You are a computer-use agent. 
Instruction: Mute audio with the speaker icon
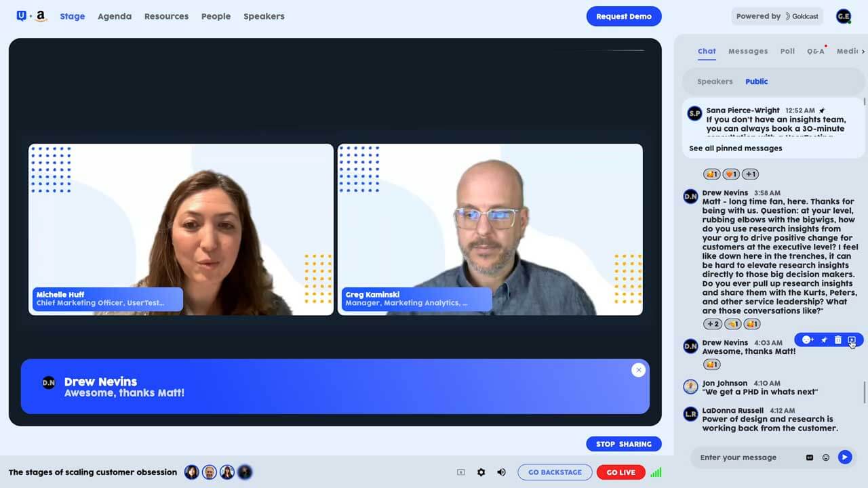(501, 472)
